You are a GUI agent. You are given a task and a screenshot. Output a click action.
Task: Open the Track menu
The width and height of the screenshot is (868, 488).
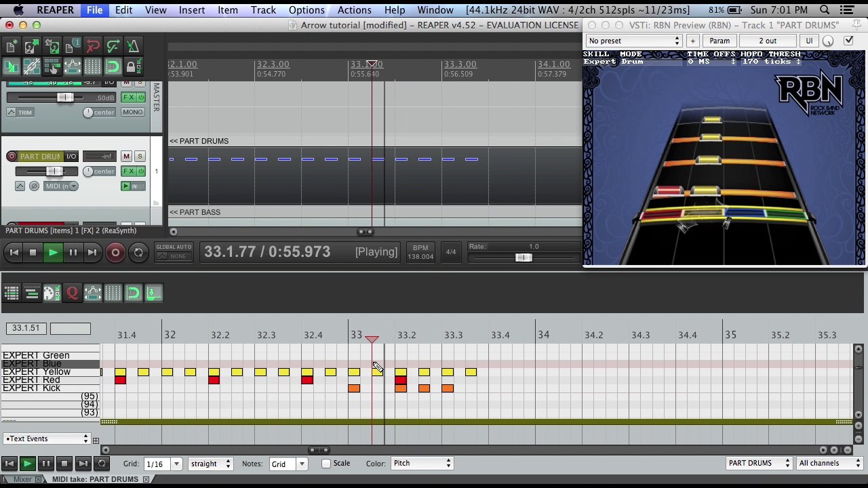coord(263,10)
